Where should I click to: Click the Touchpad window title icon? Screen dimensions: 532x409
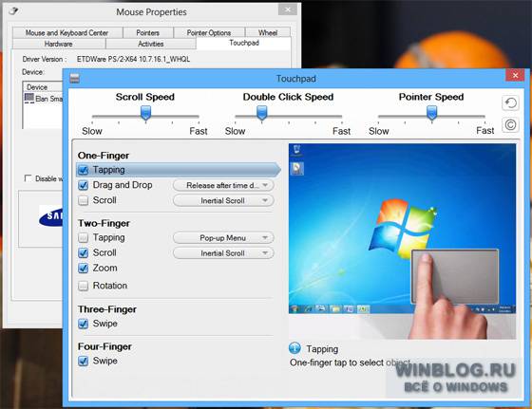pos(75,78)
